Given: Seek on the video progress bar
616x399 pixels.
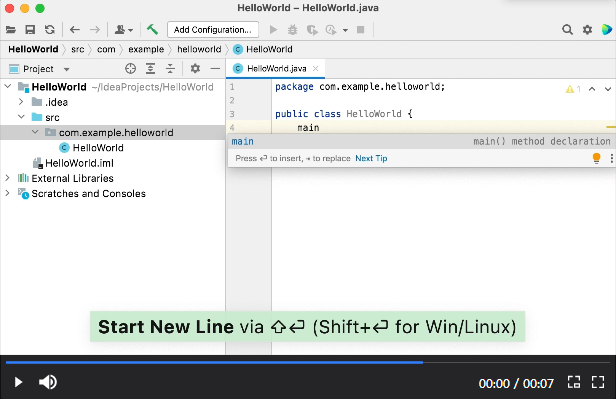Looking at the screenshot, I should [x=308, y=362].
